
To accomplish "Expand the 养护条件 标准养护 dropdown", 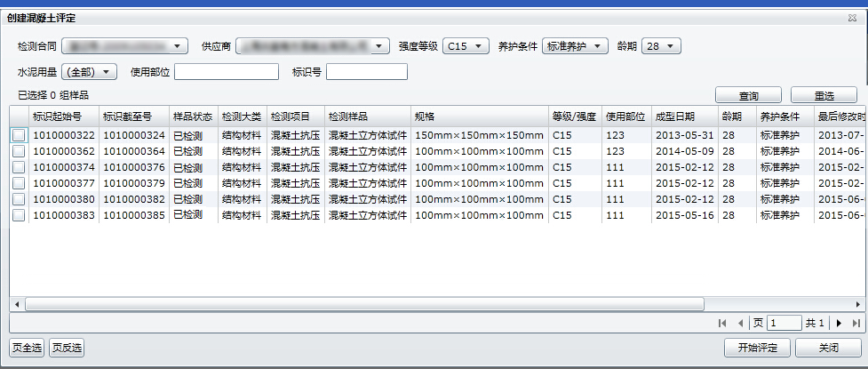I will [x=575, y=46].
